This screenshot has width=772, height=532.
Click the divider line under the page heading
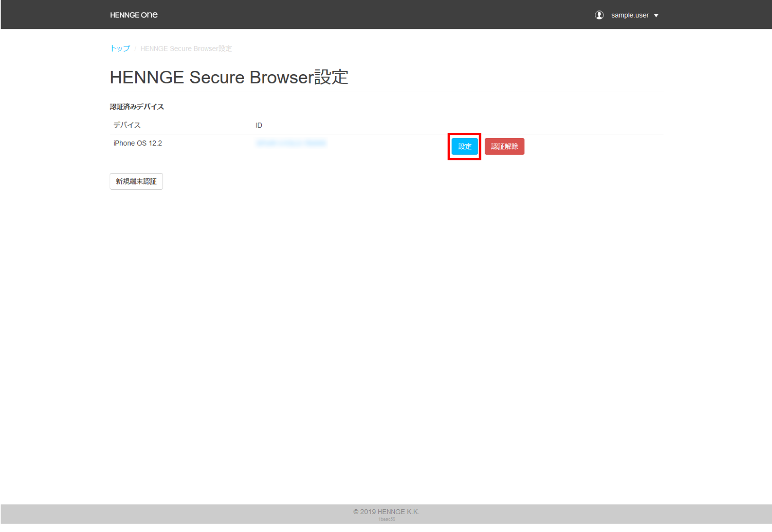coord(386,92)
